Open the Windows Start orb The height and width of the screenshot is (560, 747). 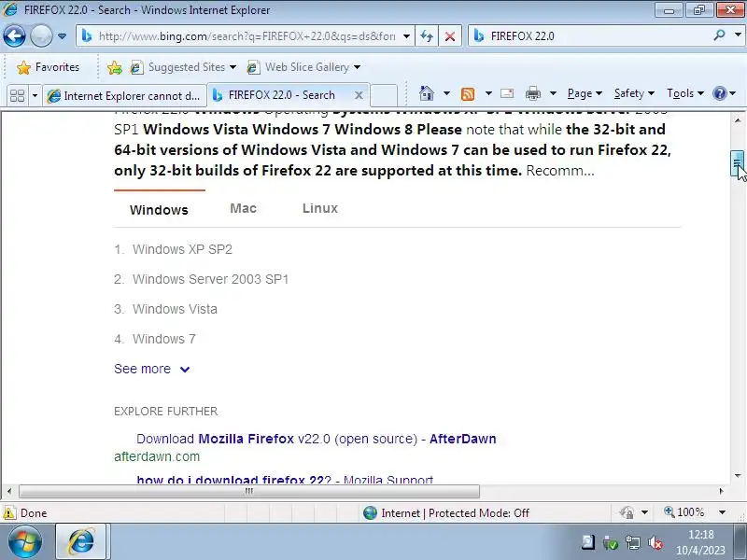point(25,542)
